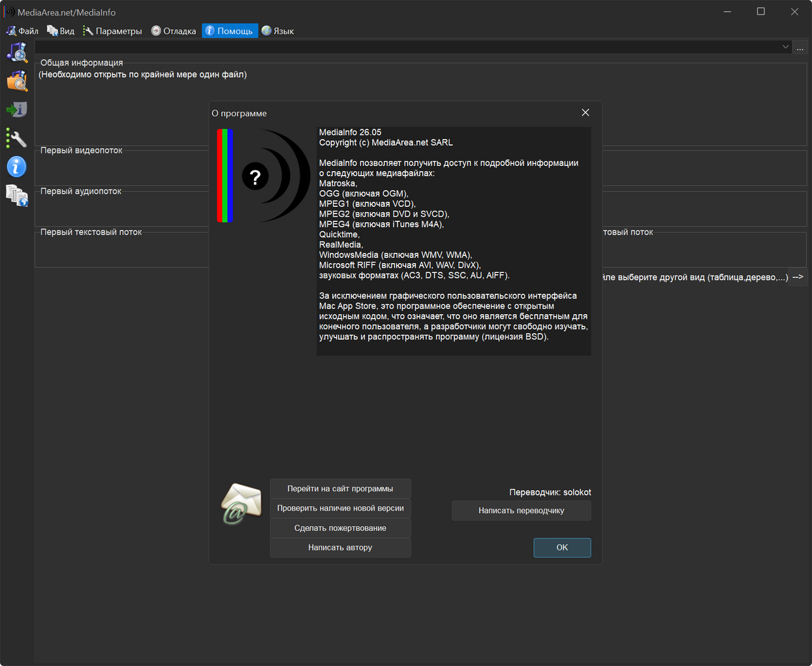The height and width of the screenshot is (666, 812).
Task: Click the envelope email icon
Action: [x=241, y=504]
